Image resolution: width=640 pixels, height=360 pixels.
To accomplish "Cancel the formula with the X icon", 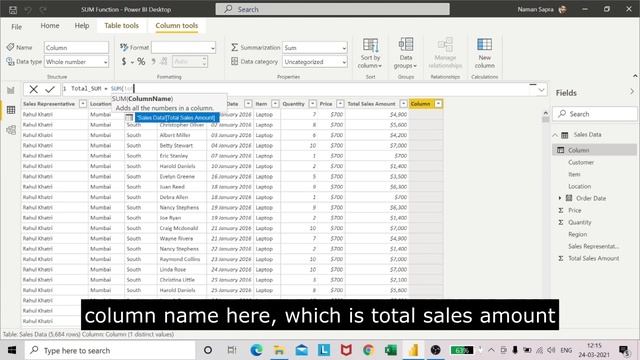I will coord(33,89).
